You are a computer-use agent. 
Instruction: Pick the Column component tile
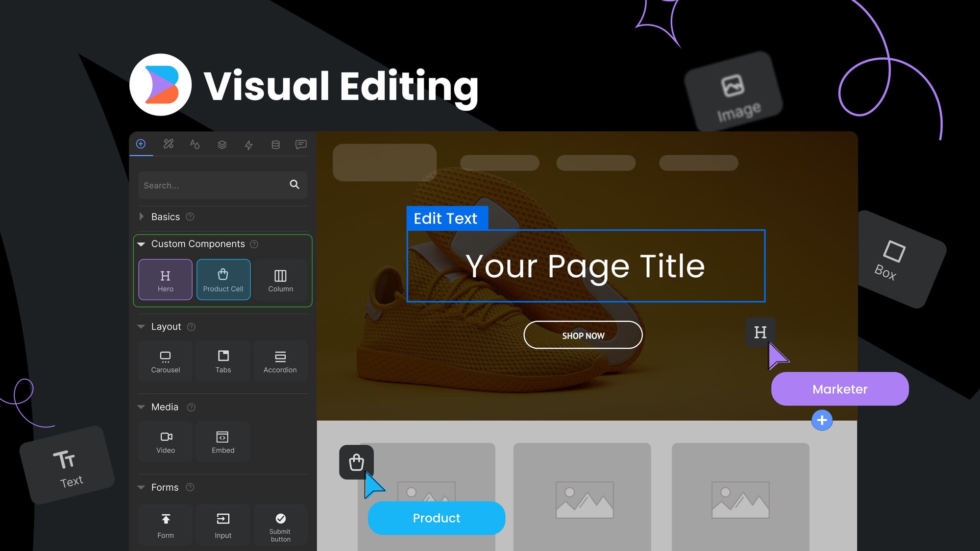[x=280, y=280]
